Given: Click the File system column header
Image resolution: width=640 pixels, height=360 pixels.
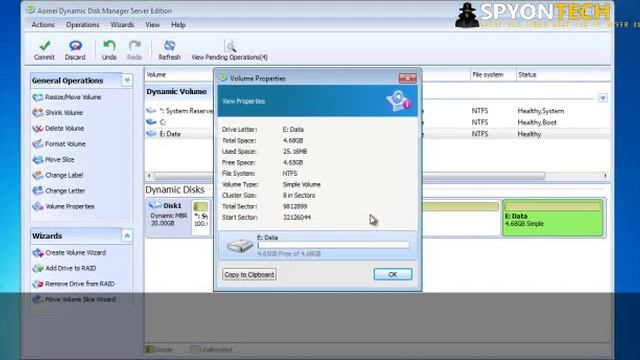Looking at the screenshot, I should (x=488, y=75).
